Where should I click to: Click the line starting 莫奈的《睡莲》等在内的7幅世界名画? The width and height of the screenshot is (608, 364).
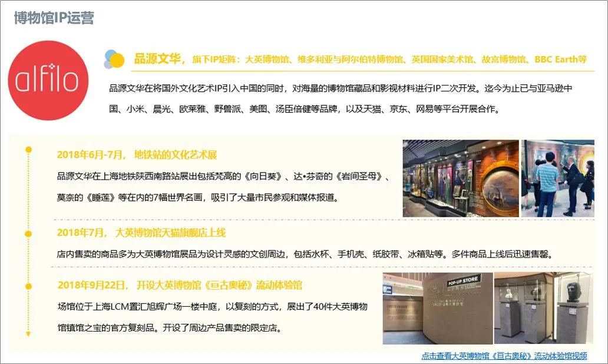198,197
